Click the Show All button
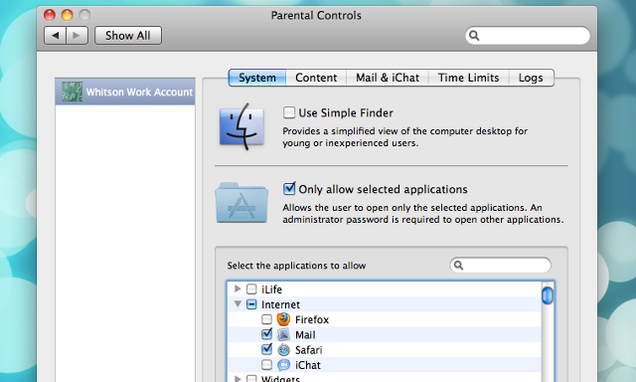The image size is (636, 382). click(x=128, y=36)
